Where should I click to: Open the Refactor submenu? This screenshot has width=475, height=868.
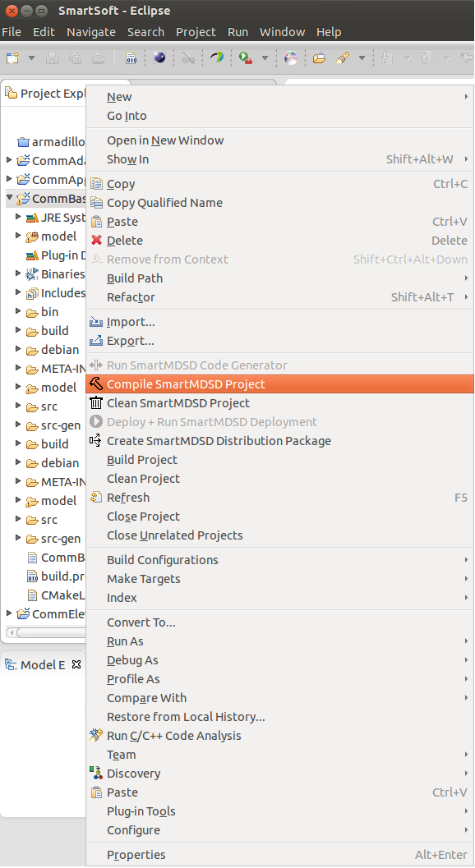(280, 296)
